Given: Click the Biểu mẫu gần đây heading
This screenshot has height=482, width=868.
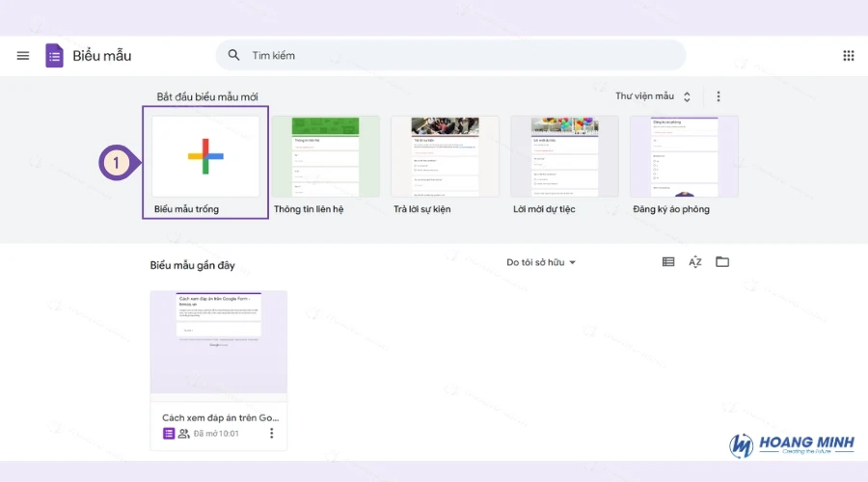Looking at the screenshot, I should pos(192,265).
